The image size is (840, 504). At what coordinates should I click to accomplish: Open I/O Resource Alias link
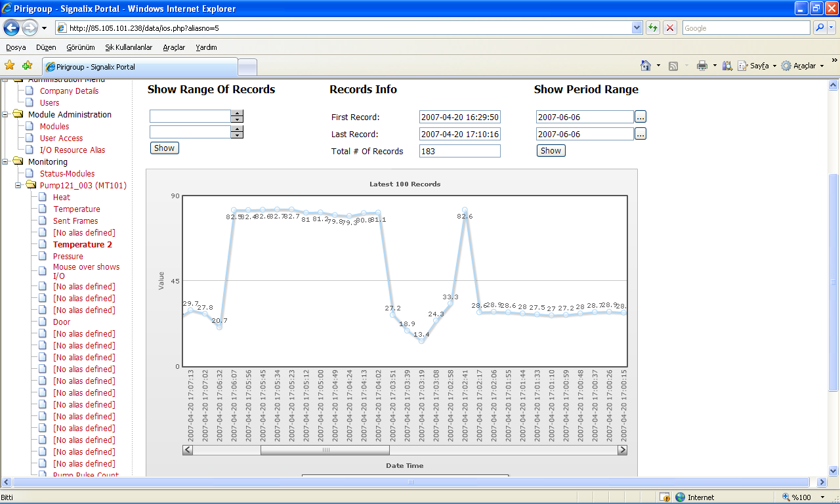click(x=72, y=150)
